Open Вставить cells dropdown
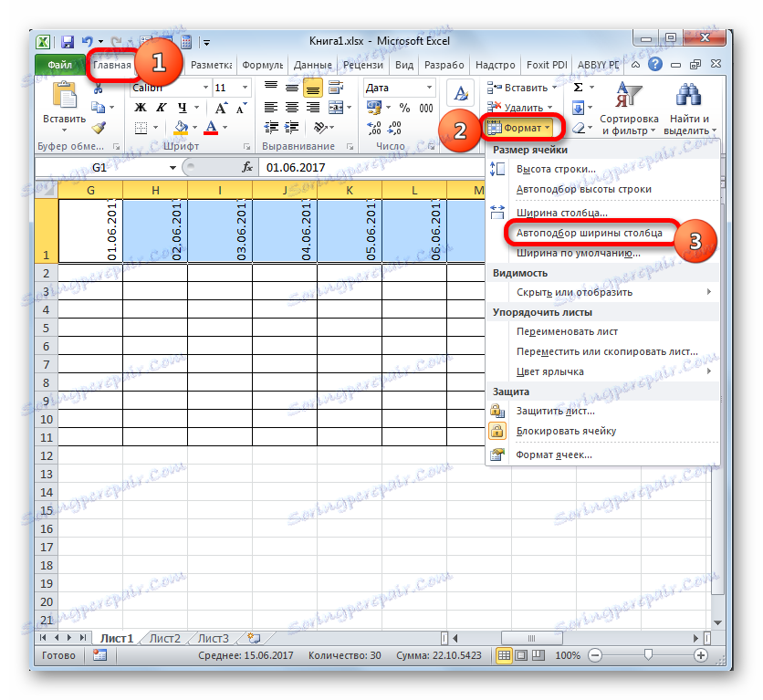 (522, 88)
